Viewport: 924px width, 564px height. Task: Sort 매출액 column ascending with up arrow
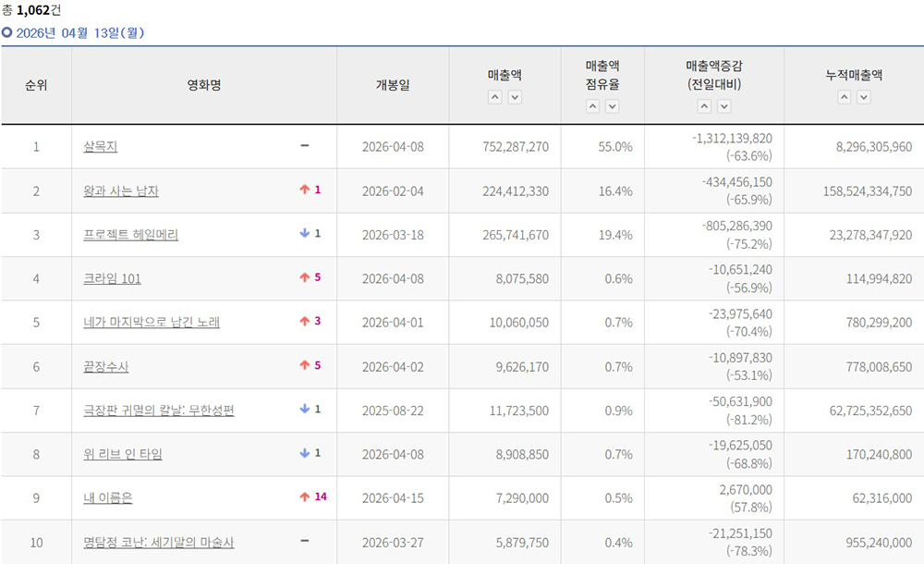coord(495,98)
